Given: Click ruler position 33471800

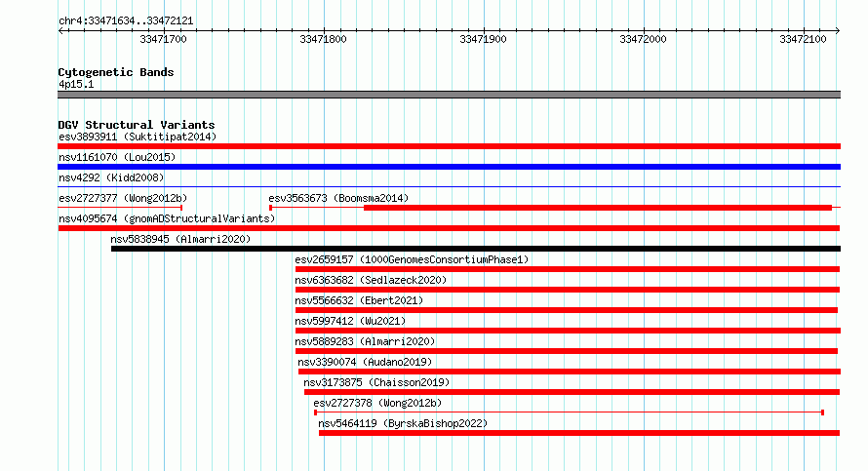Looking at the screenshot, I should [323, 39].
